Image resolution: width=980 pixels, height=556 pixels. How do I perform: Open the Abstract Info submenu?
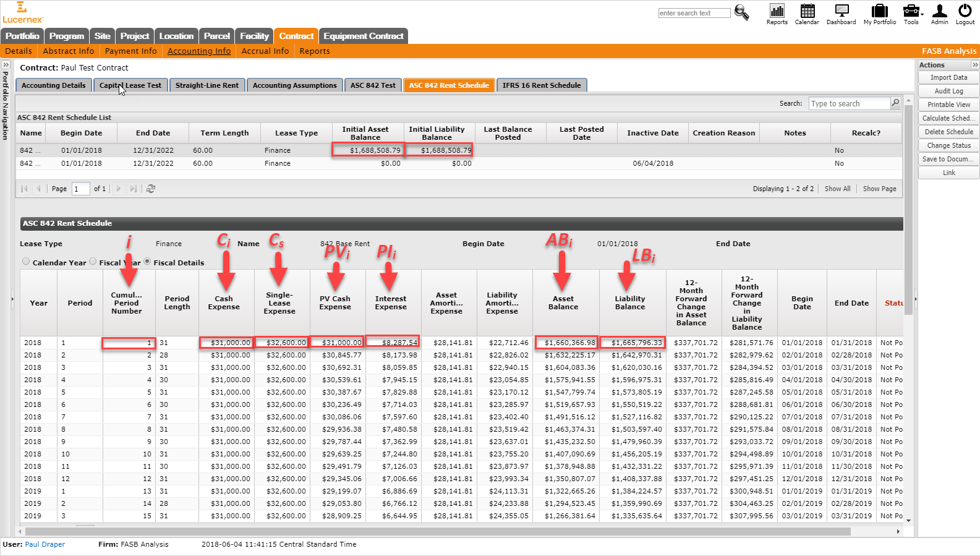coord(69,51)
